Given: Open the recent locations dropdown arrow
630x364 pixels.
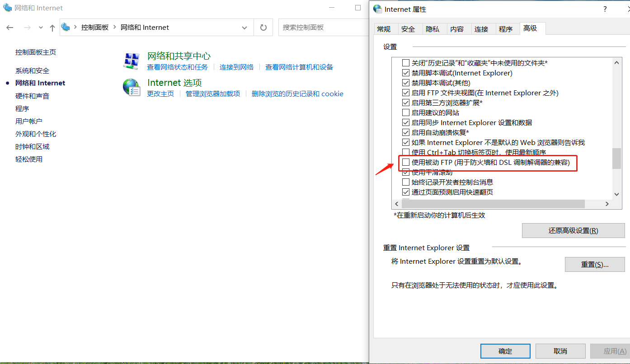Looking at the screenshot, I should (x=41, y=28).
